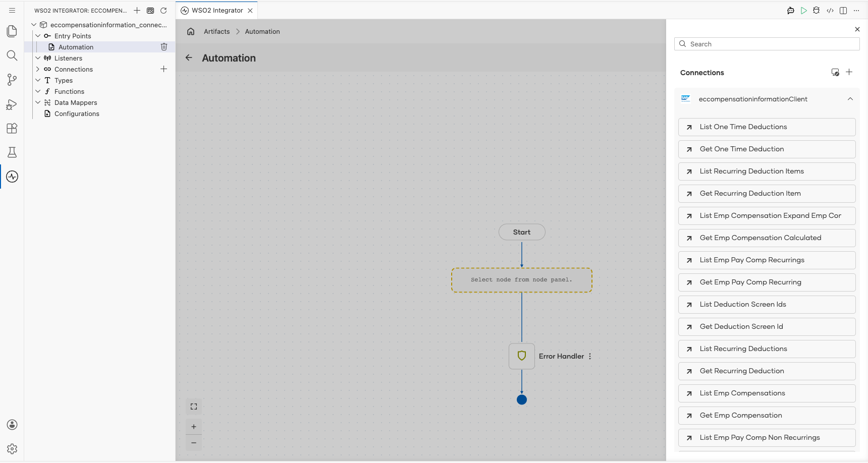Click the Artifacts breadcrumb link
The image size is (868, 463).
pos(216,31)
